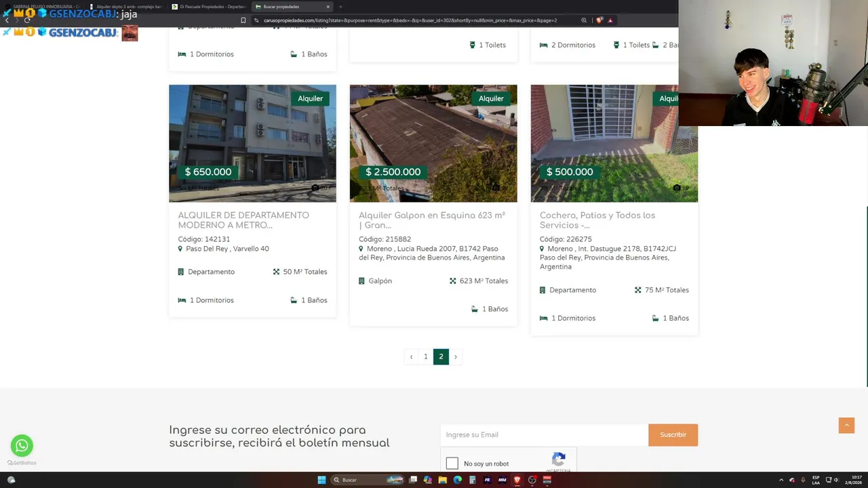Click 'Código: 142131' text
Screen dimensions: 868x488
click(204, 239)
